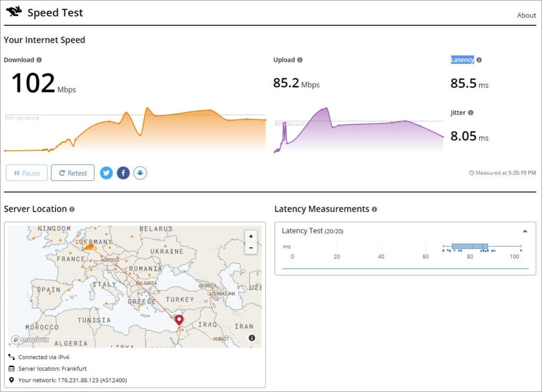
Task: Collapse the Latency Test panel arrow
Action: 525,231
